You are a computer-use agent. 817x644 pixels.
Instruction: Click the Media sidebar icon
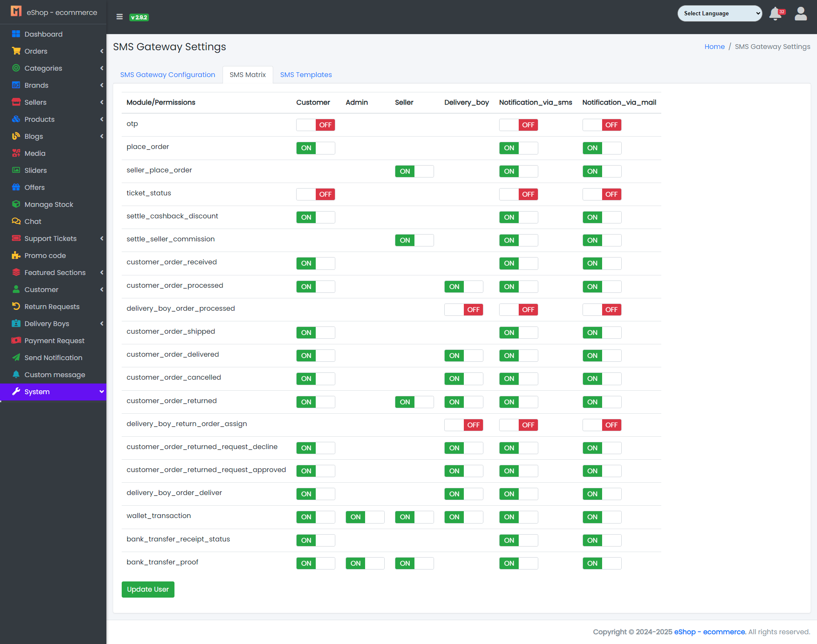click(16, 153)
